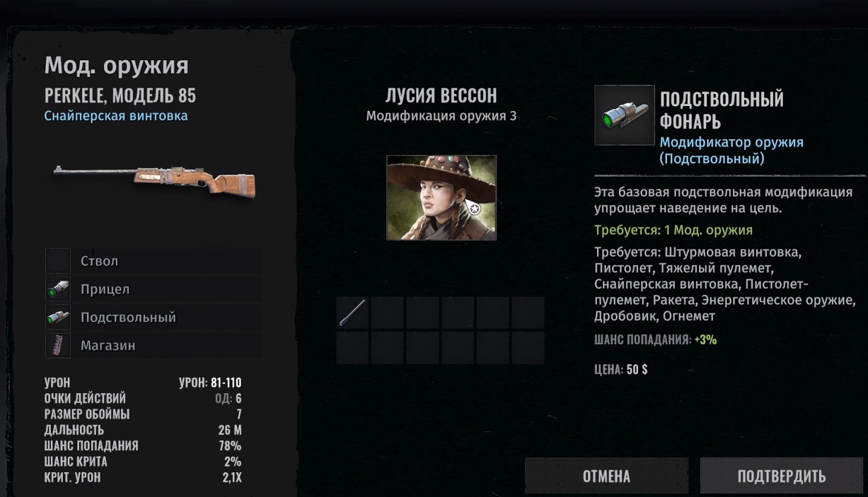The width and height of the screenshot is (868, 497).
Task: Click the Магазин magazine mod icon
Action: (x=58, y=346)
